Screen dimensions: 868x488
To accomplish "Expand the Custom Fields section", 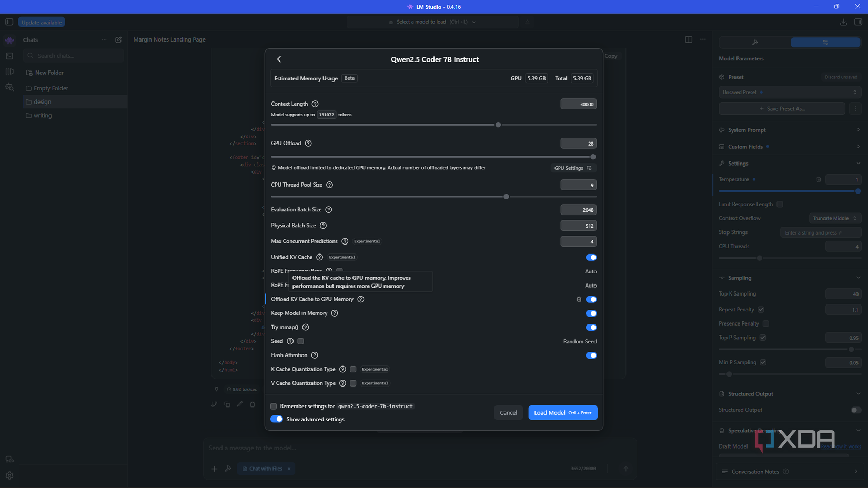I will [790, 147].
